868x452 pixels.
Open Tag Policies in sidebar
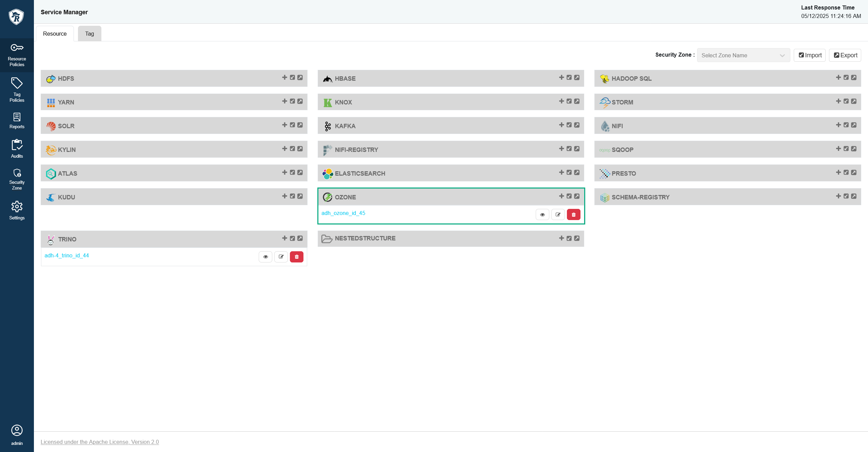tap(17, 90)
